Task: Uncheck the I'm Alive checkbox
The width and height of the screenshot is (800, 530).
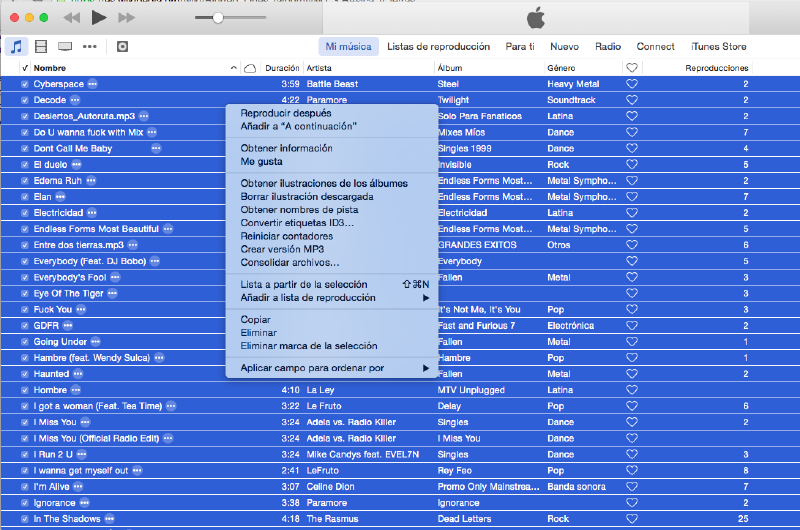Action: [24, 487]
